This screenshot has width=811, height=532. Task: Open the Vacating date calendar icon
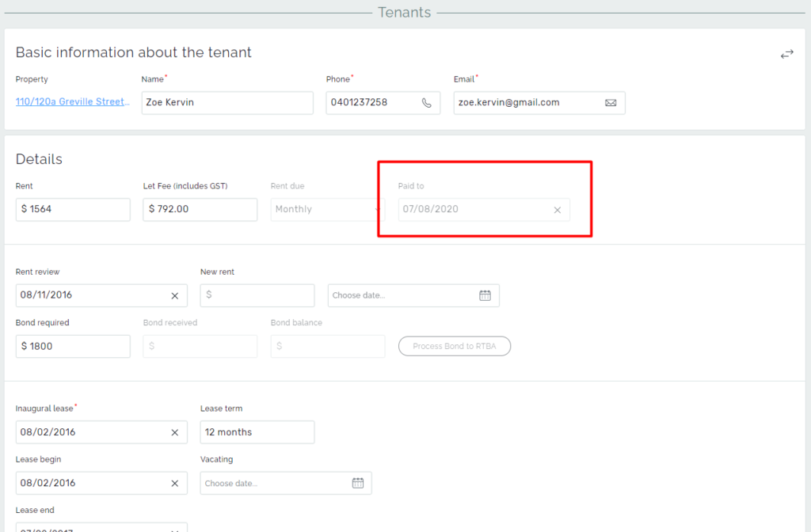click(357, 483)
